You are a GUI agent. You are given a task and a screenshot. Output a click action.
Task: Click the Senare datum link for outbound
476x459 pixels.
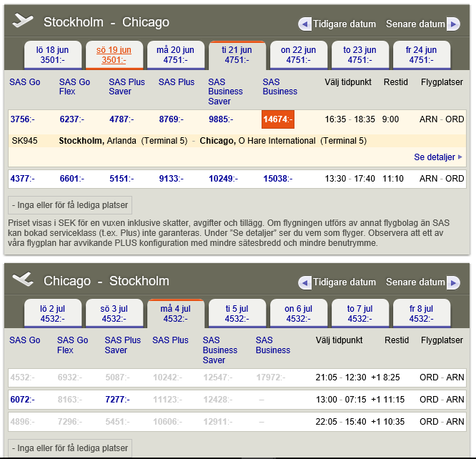[x=415, y=24]
